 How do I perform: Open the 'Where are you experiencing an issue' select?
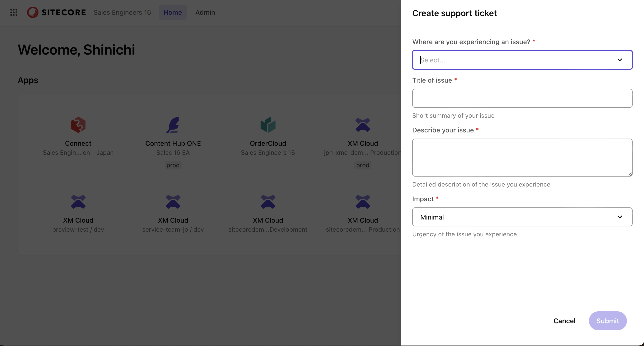[522, 60]
